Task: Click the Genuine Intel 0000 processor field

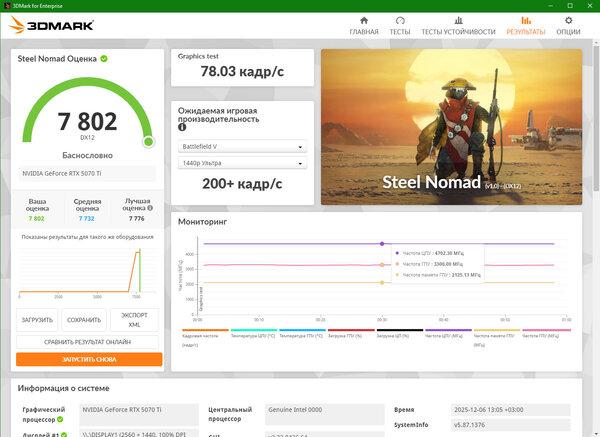Action: [x=324, y=414]
